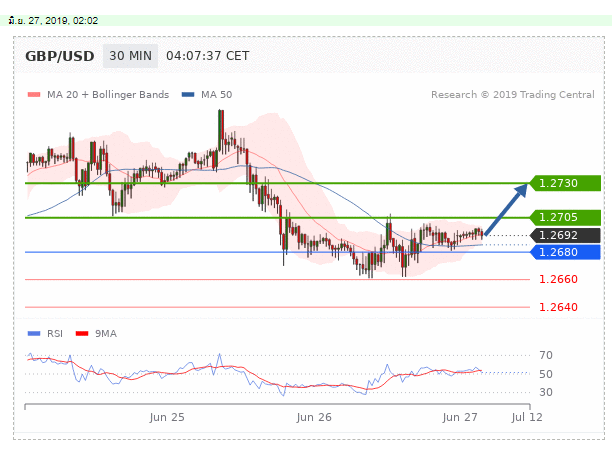
Task: Click the Jun 27 date axis label
Action: (460, 417)
